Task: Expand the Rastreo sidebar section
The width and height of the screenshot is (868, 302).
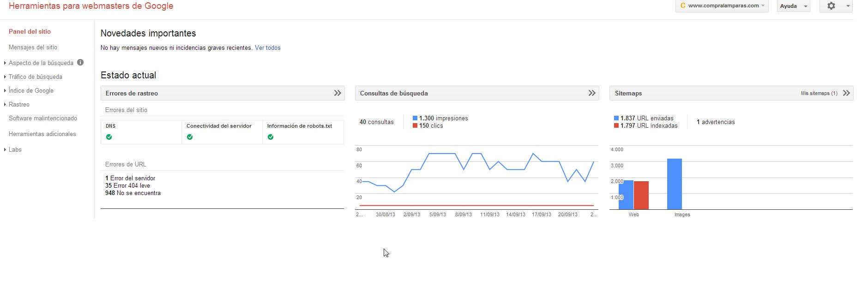Action: (x=19, y=104)
